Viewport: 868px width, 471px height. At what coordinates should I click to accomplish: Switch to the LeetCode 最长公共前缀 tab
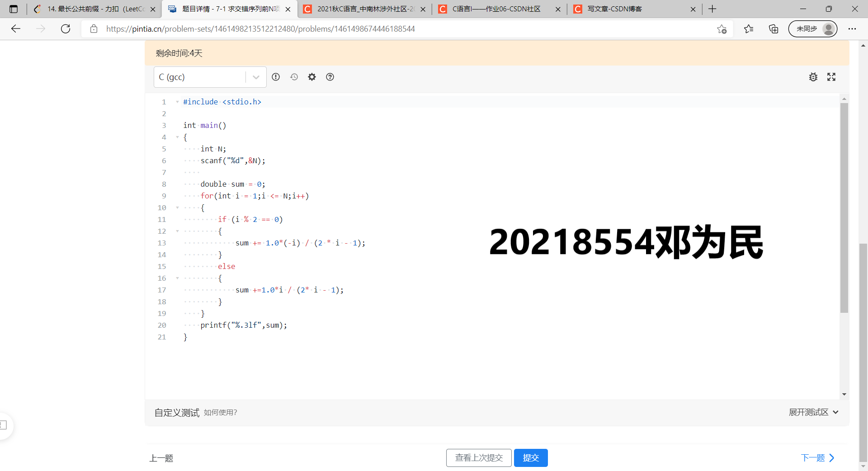pos(95,9)
